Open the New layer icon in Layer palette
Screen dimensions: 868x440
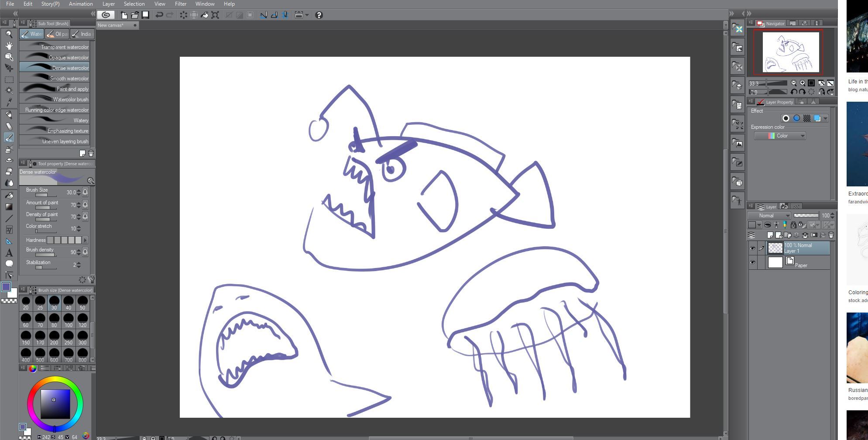click(770, 235)
